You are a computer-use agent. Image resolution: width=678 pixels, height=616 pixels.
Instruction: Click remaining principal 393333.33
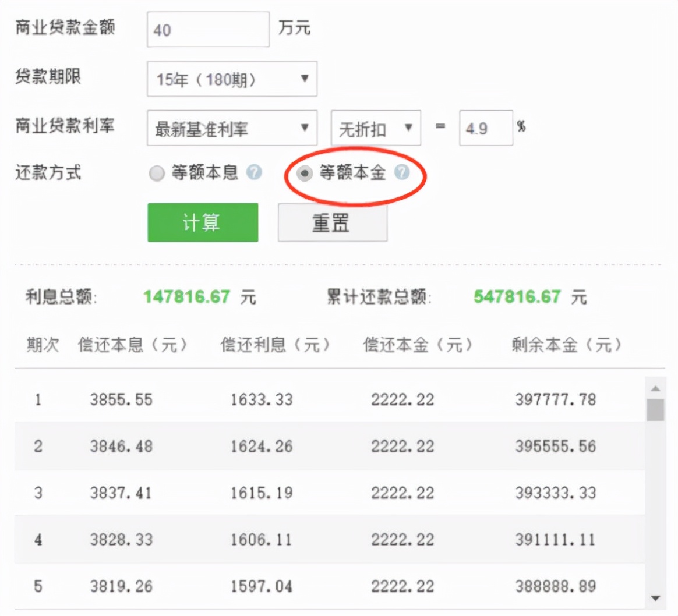(x=556, y=493)
